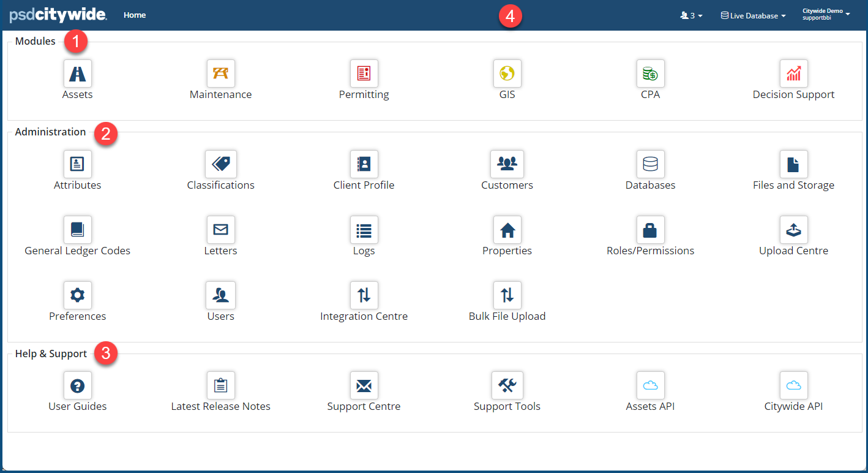
Task: Open the Attributes icon
Action: [x=78, y=164]
